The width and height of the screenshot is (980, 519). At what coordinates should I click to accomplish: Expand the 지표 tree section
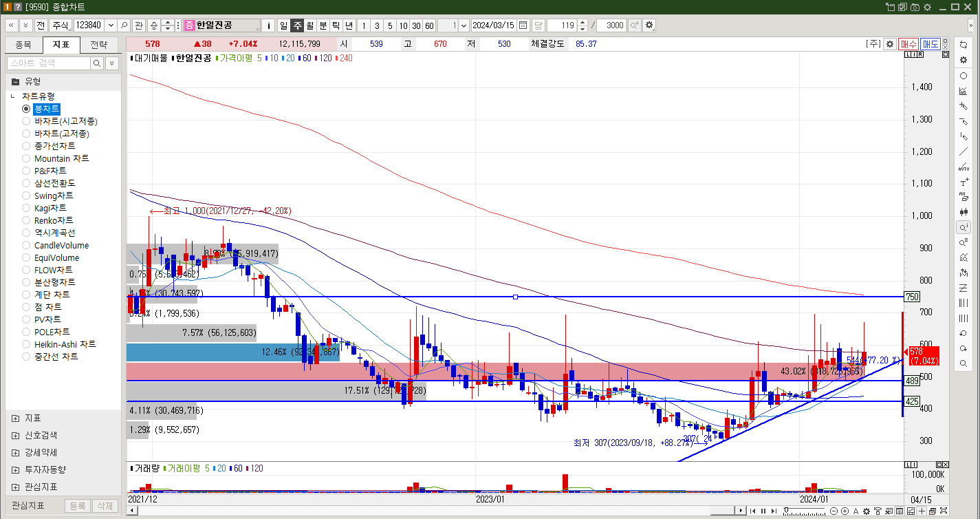click(15, 418)
